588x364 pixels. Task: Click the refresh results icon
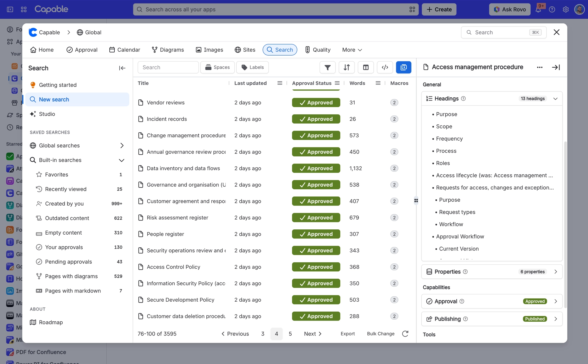tap(405, 334)
